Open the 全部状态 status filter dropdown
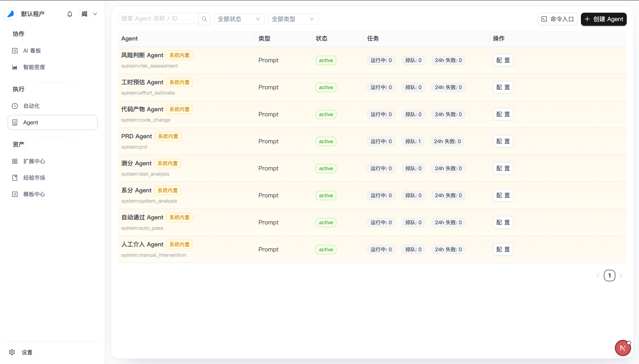 tap(239, 19)
